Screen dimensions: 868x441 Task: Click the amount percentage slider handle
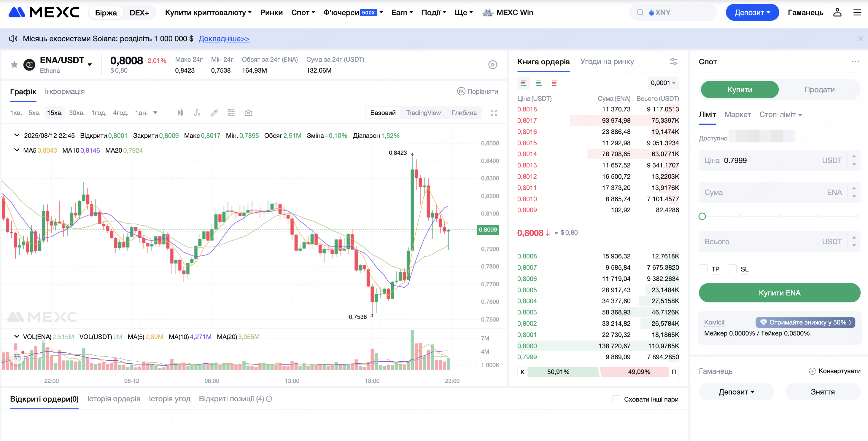click(x=702, y=216)
